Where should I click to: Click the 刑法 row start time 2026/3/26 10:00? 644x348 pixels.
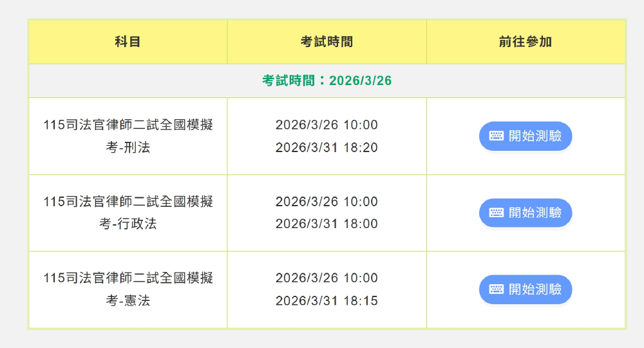click(x=327, y=124)
